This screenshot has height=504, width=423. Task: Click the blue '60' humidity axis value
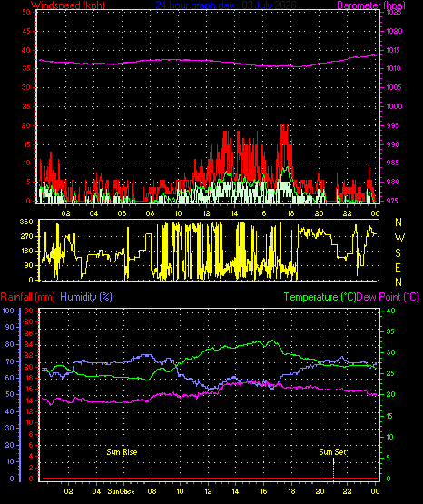[10, 378]
